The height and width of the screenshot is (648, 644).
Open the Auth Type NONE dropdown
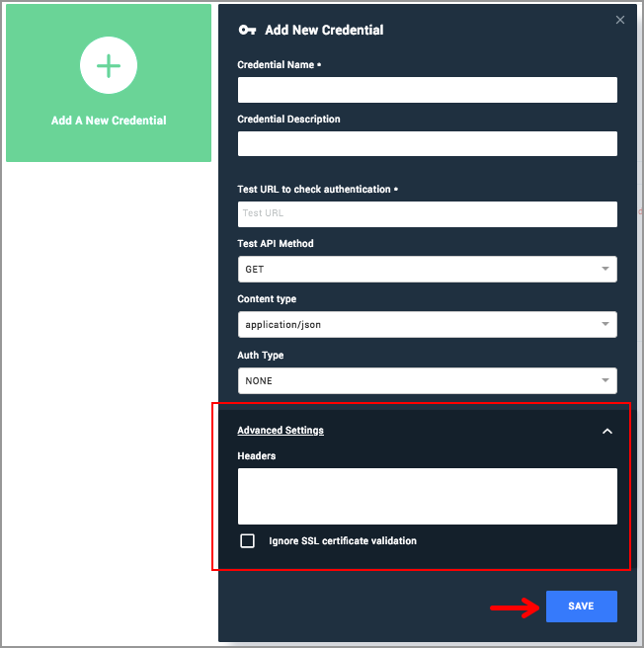point(428,380)
